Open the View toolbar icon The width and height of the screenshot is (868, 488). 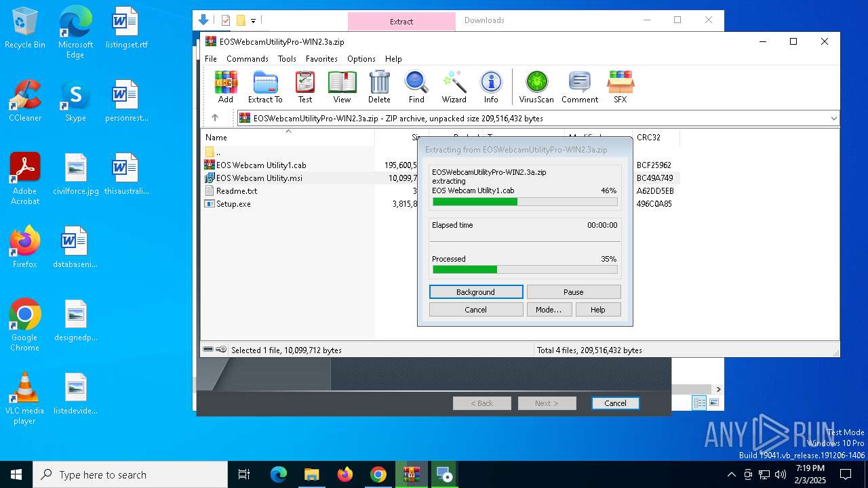pyautogui.click(x=342, y=87)
